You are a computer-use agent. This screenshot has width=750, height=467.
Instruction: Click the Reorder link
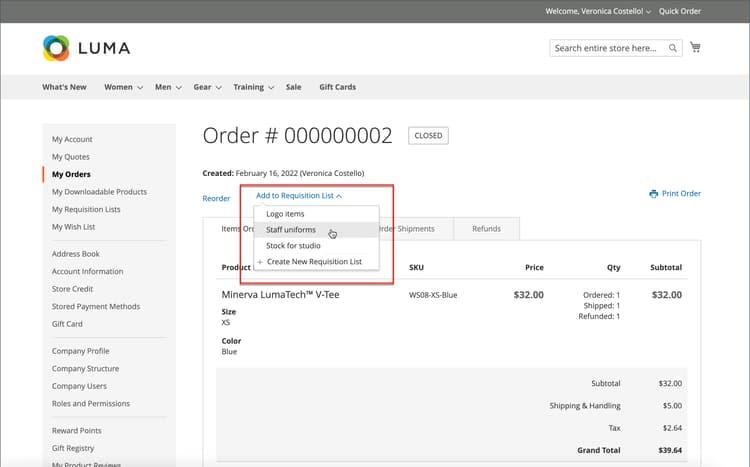coord(216,199)
